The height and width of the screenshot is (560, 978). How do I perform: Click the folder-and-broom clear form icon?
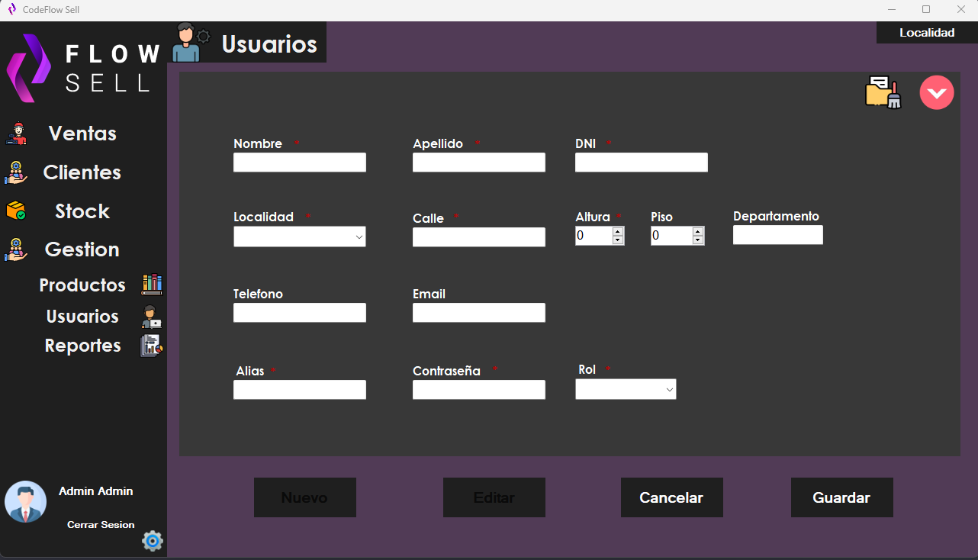(x=883, y=92)
